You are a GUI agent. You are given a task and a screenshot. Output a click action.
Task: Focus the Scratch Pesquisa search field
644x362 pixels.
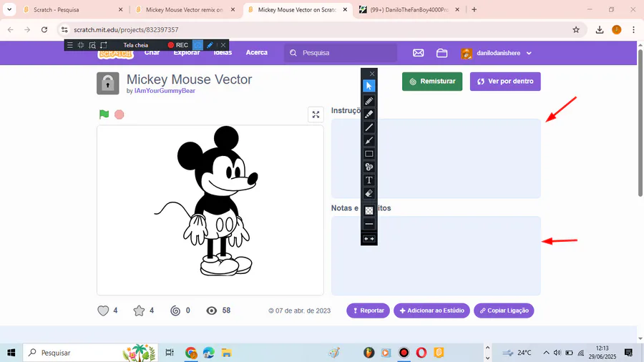[341, 52]
